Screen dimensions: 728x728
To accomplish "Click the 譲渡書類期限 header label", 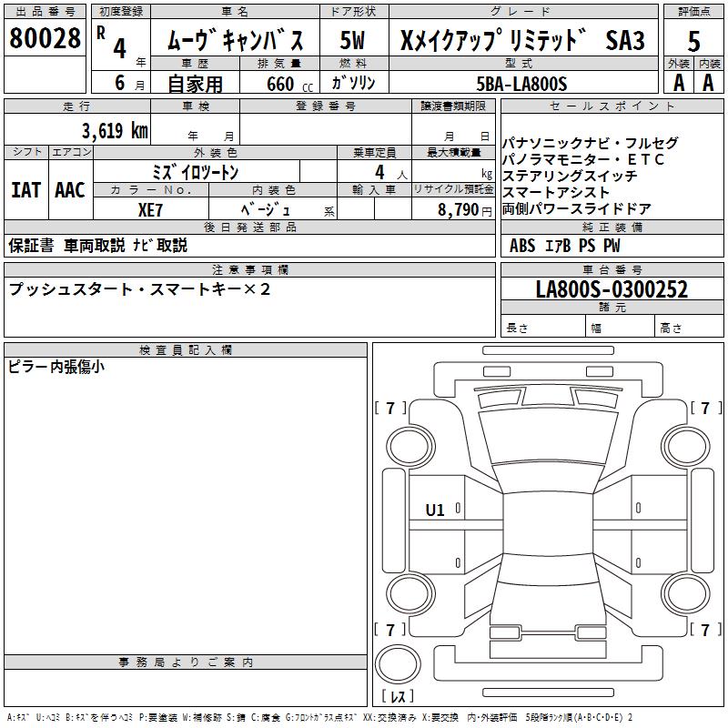I will coord(453,106).
